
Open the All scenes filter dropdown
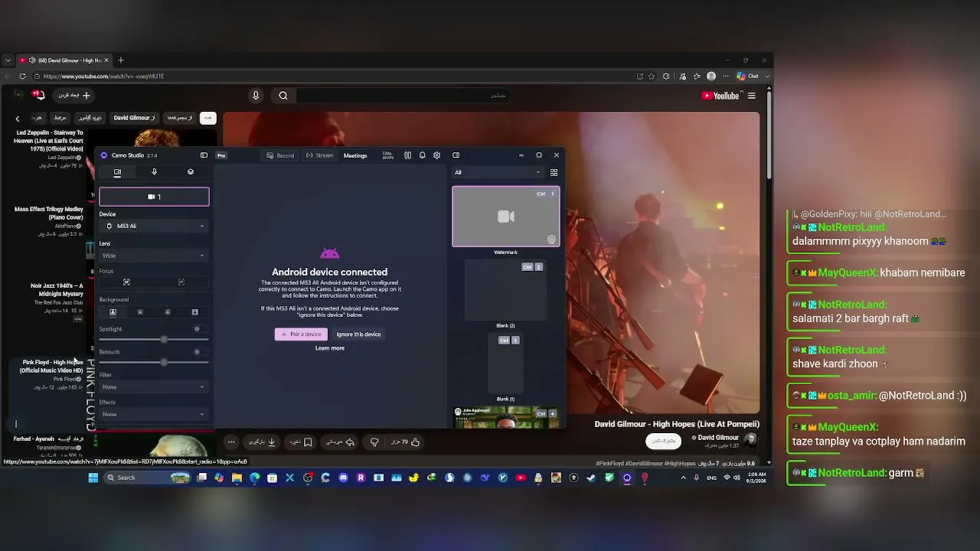point(498,172)
